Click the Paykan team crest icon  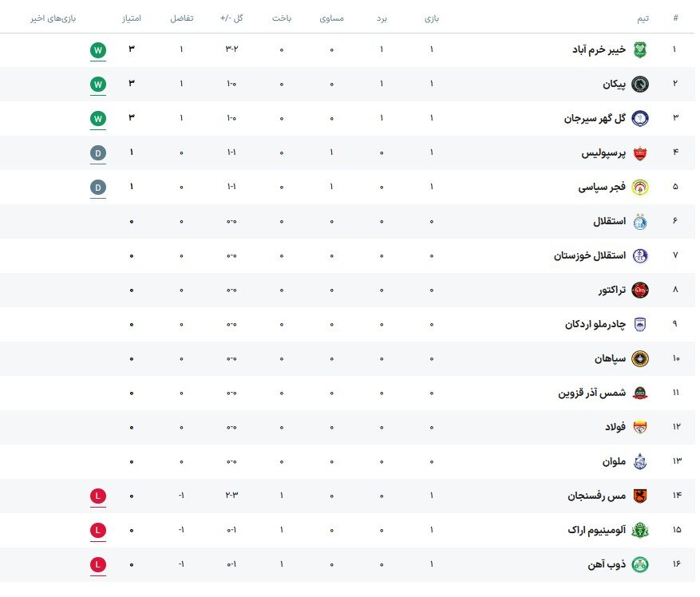click(x=639, y=84)
